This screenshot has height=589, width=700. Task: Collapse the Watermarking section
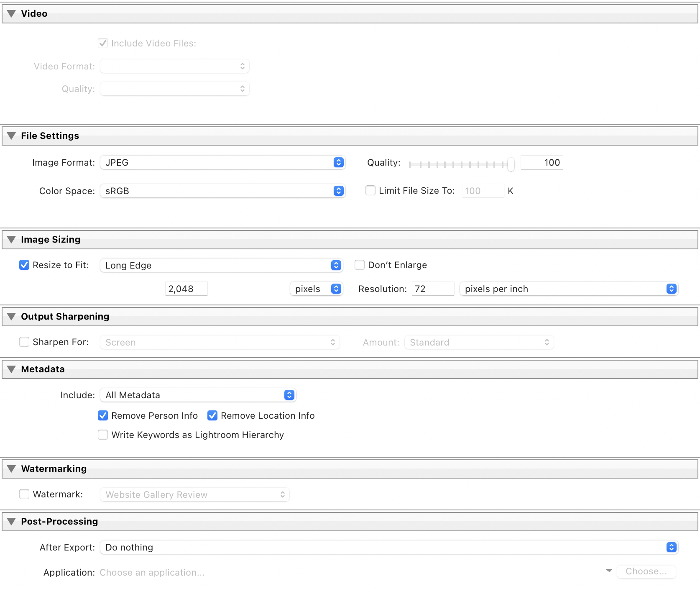12,469
